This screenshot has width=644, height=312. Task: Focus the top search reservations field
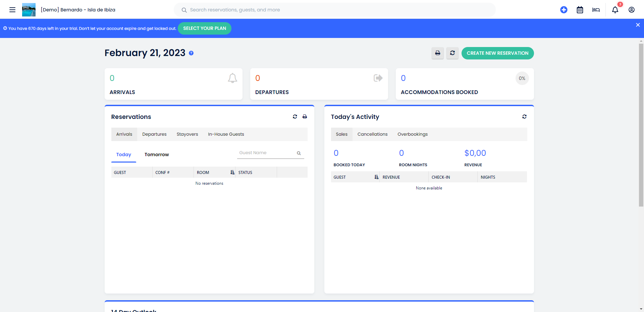[335, 10]
